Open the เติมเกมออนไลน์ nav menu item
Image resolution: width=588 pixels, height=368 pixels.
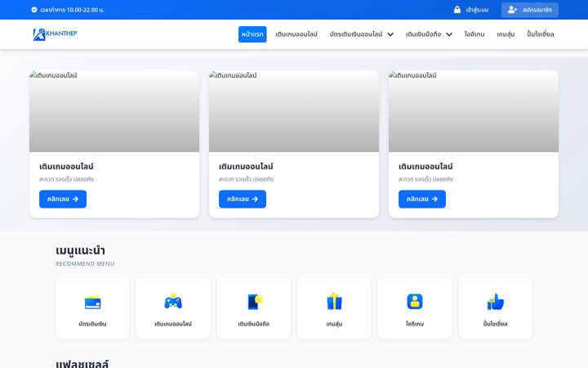(296, 34)
